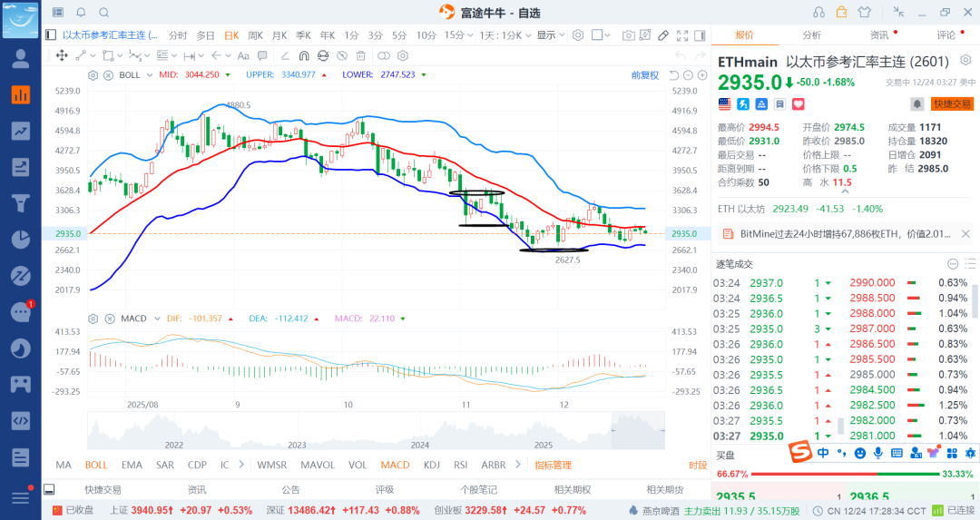Image resolution: width=980 pixels, height=520 pixels.
Task: Select the magnet snap tool in drawing toolbar
Action: pyautogui.click(x=304, y=55)
